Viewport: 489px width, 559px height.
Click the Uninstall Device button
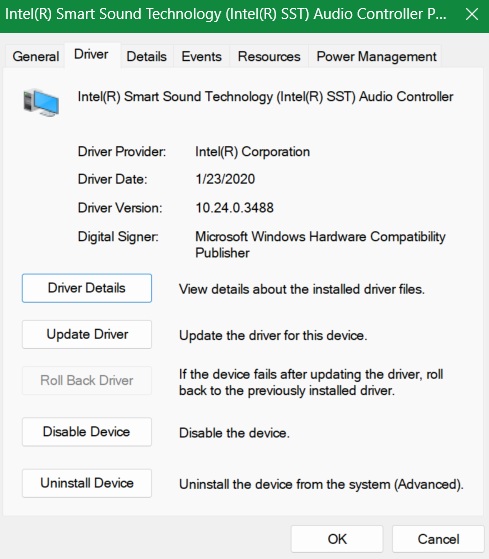click(87, 483)
